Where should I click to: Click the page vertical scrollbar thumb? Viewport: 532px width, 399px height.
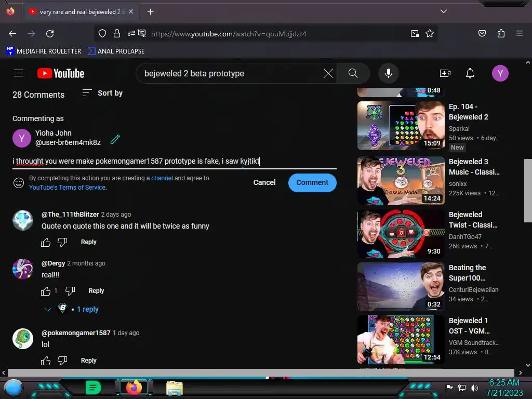[x=528, y=190]
